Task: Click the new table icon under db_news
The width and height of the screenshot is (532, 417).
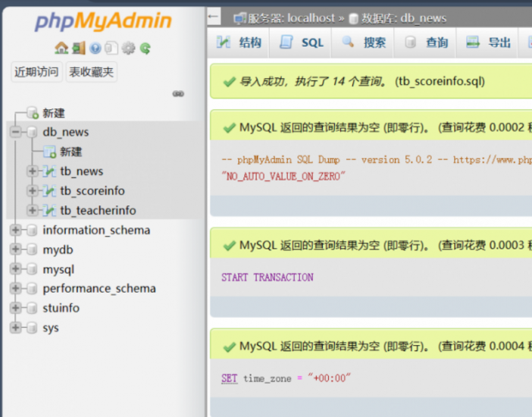Action: (49, 152)
